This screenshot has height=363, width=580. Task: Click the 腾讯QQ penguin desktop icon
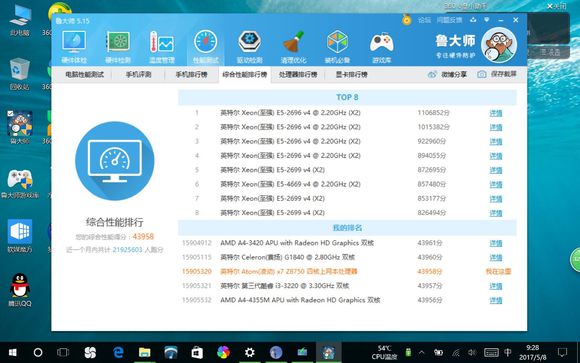pos(20,290)
